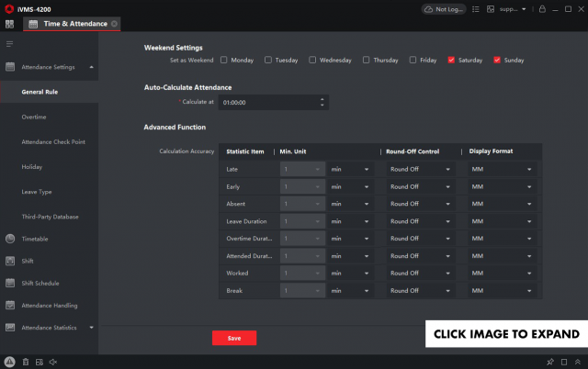The image size is (588, 369).
Task: Open Worked row Display Format dropdown
Action: point(503,274)
